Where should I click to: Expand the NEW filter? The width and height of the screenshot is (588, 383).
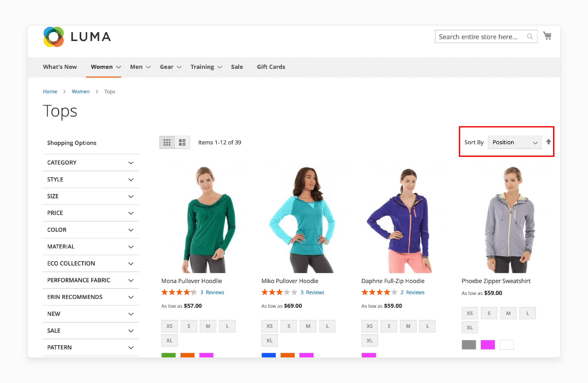point(91,314)
